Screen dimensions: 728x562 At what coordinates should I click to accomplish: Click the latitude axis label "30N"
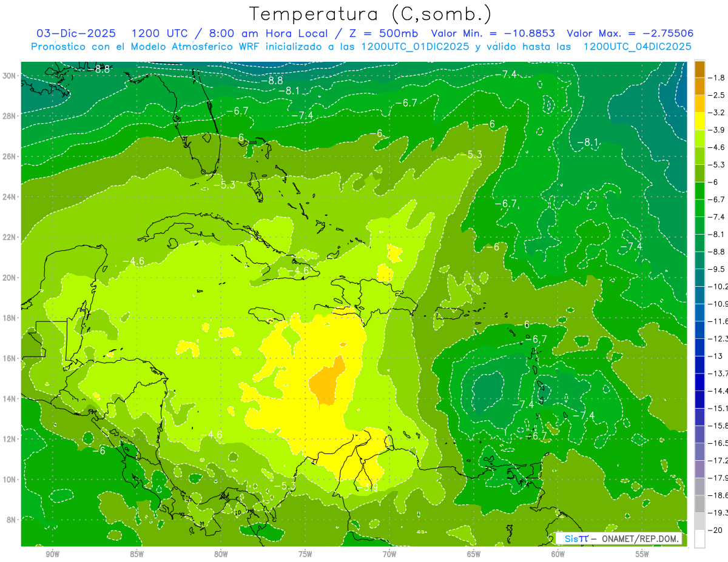[9, 76]
